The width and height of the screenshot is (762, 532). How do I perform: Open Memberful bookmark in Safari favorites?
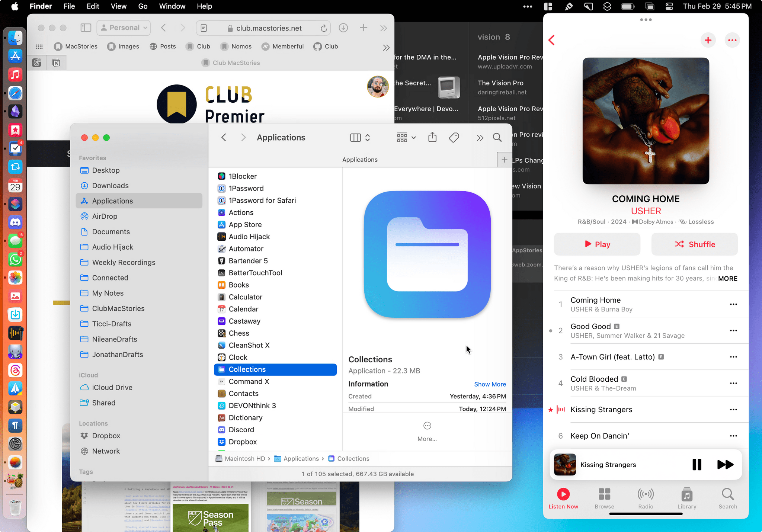click(x=283, y=47)
